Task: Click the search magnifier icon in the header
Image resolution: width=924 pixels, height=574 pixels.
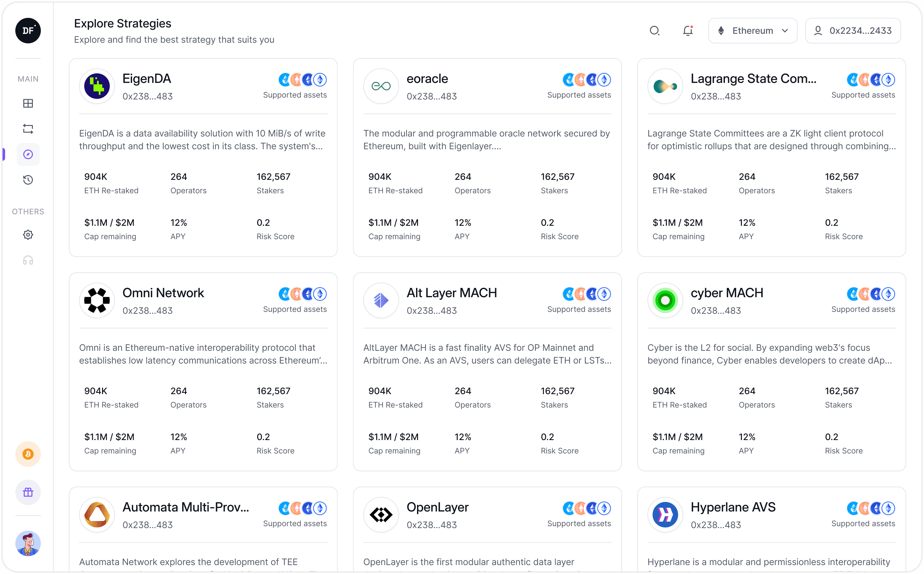Action: pos(654,31)
